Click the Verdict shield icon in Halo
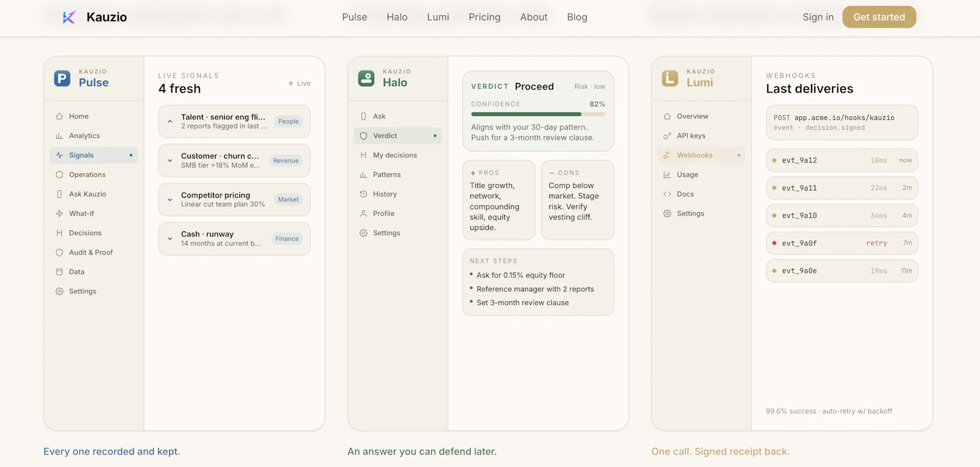The height and width of the screenshot is (467, 980). point(363,136)
